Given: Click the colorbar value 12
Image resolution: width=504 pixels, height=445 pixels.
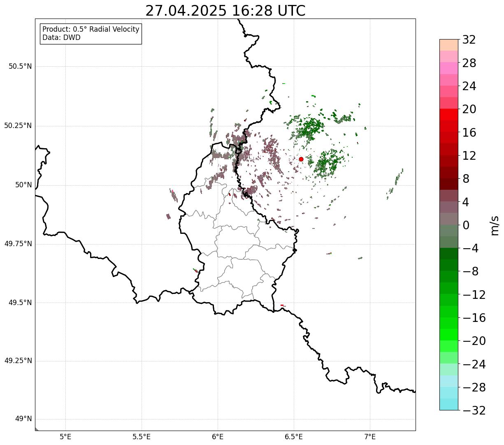Looking at the screenshot, I should click(x=469, y=156).
